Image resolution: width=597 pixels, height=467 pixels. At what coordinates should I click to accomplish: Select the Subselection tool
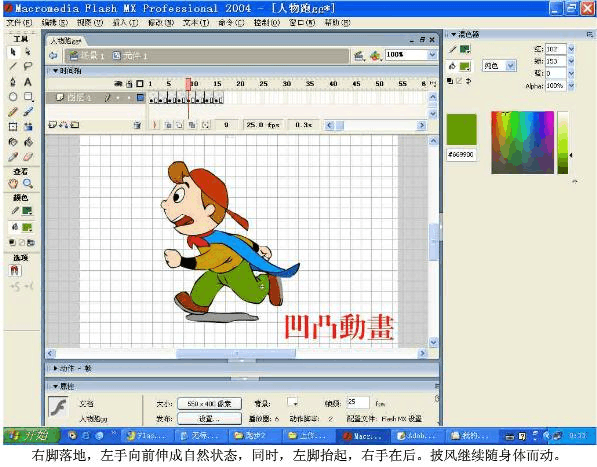tap(28, 52)
